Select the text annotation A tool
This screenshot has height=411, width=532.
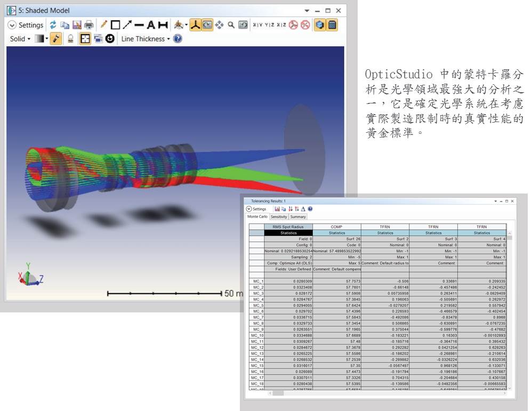(151, 25)
